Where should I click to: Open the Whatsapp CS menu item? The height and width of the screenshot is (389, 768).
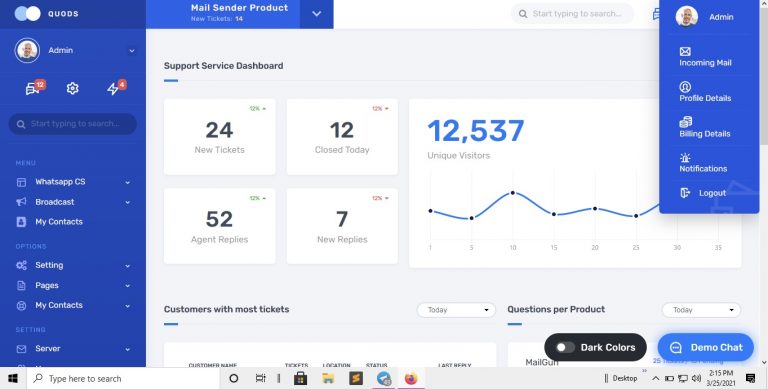click(60, 182)
